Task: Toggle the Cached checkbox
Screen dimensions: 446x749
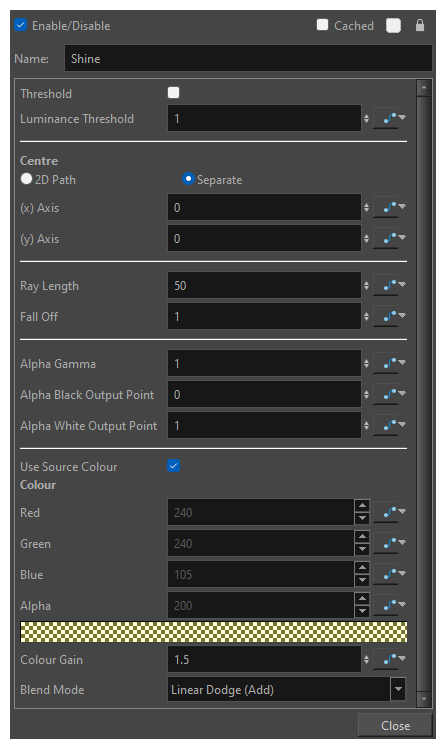Action: coord(322,25)
